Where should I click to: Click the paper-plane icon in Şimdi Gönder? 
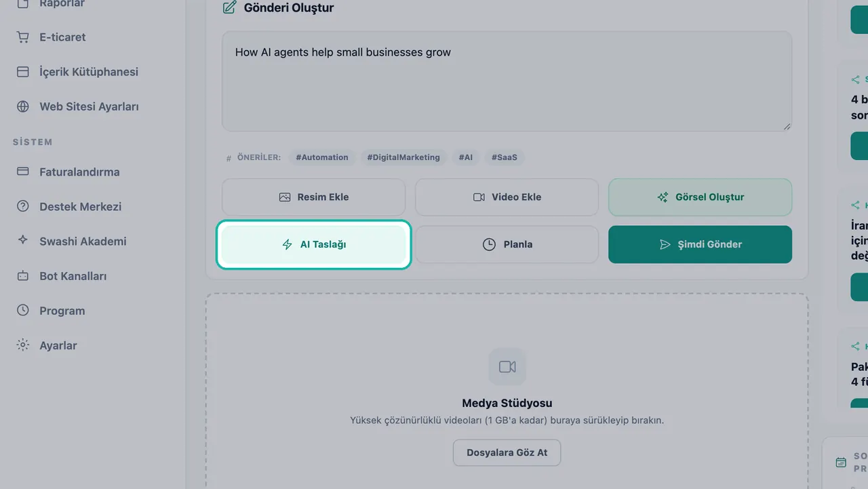tap(665, 245)
